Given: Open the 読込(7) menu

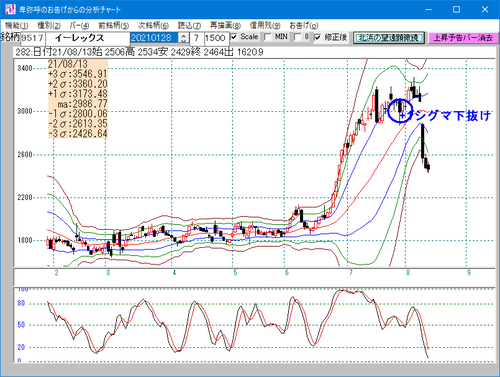Looking at the screenshot, I should coord(189,25).
